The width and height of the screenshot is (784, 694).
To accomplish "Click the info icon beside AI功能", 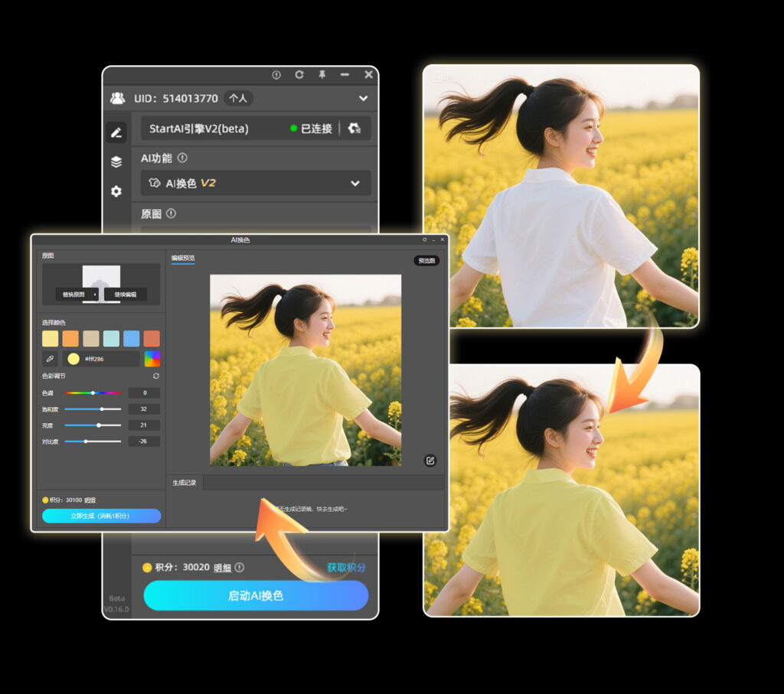I will [x=182, y=158].
